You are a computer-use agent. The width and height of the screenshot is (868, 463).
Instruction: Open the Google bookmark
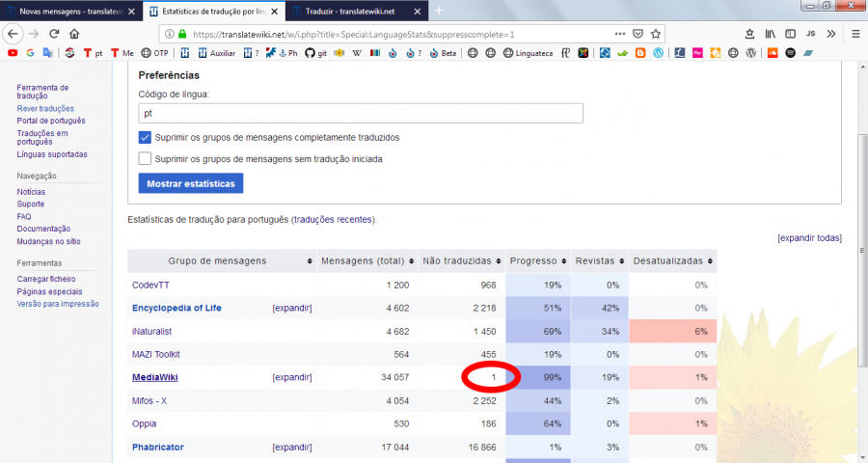coord(31,53)
